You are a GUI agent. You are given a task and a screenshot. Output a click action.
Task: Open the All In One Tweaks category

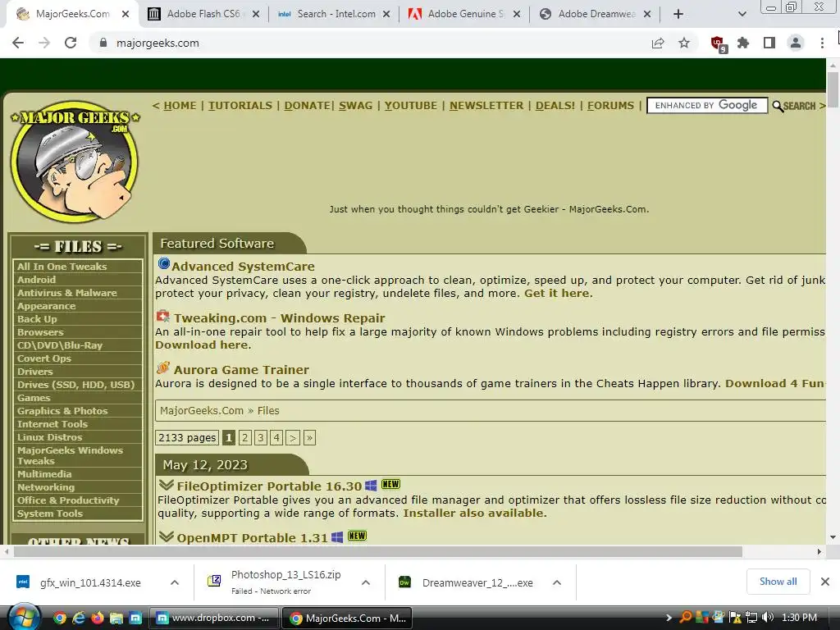[x=62, y=267]
